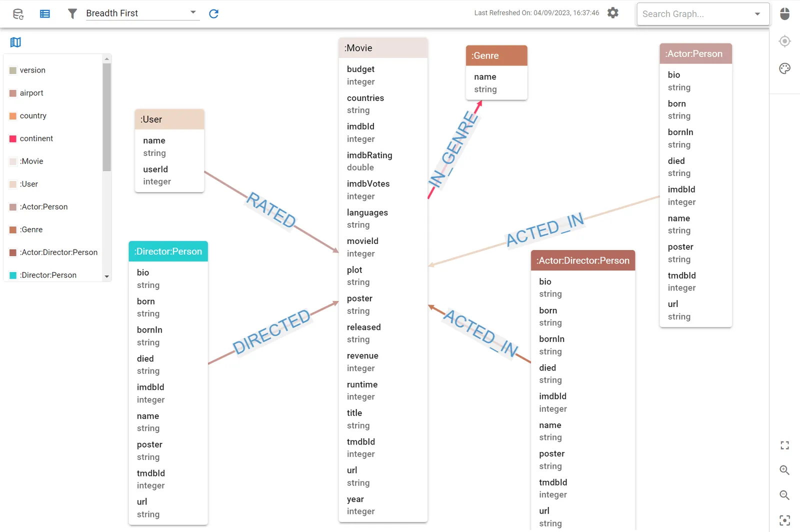This screenshot has width=800, height=532.
Task: Click the filter funnel icon
Action: 72,14
